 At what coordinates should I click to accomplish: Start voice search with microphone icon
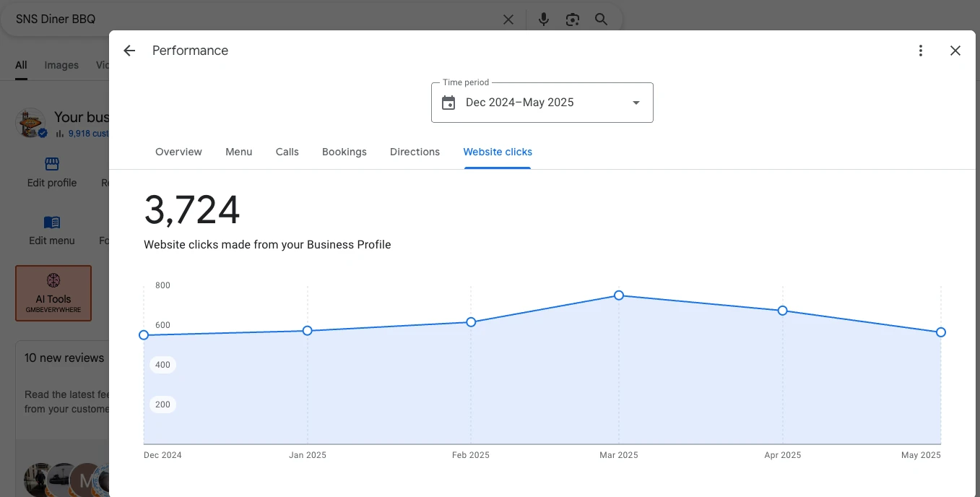544,20
